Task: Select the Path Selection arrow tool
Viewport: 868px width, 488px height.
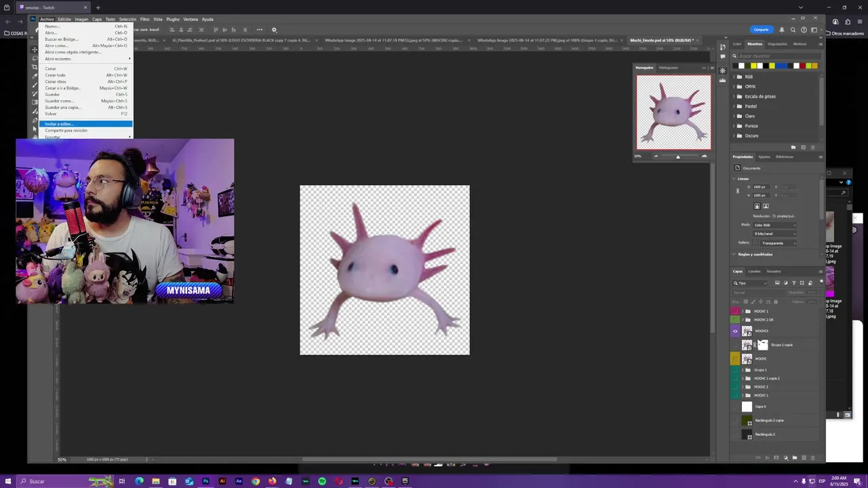Action: (35, 129)
